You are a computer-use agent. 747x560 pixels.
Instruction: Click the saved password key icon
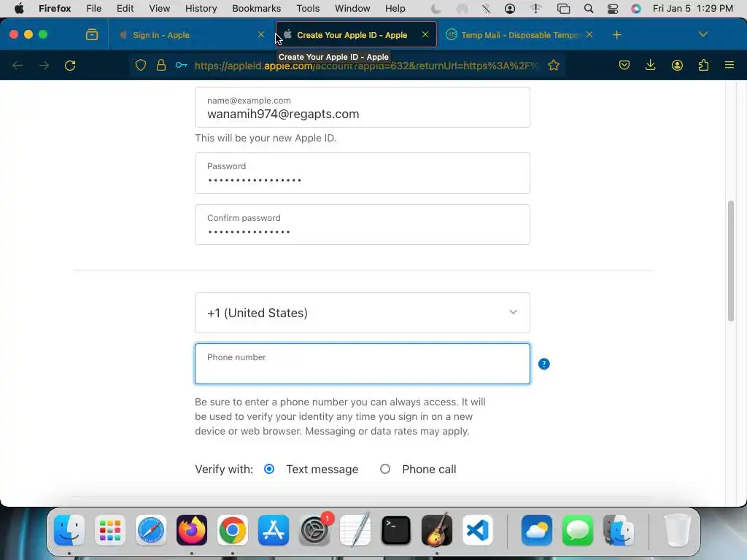pyautogui.click(x=182, y=65)
